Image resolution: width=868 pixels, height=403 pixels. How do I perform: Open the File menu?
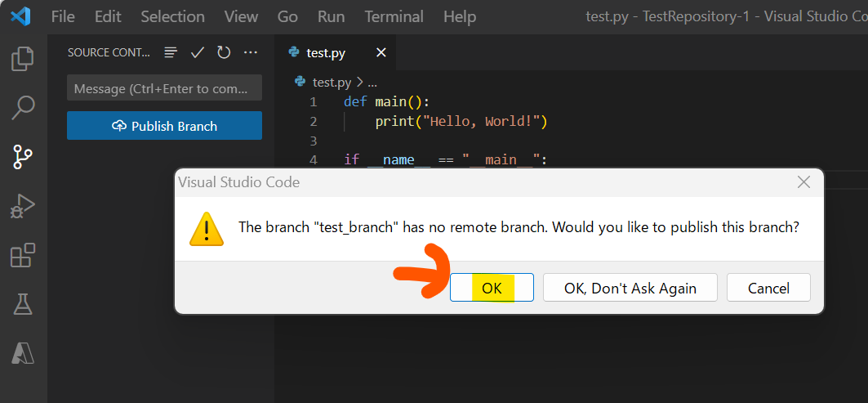[63, 16]
